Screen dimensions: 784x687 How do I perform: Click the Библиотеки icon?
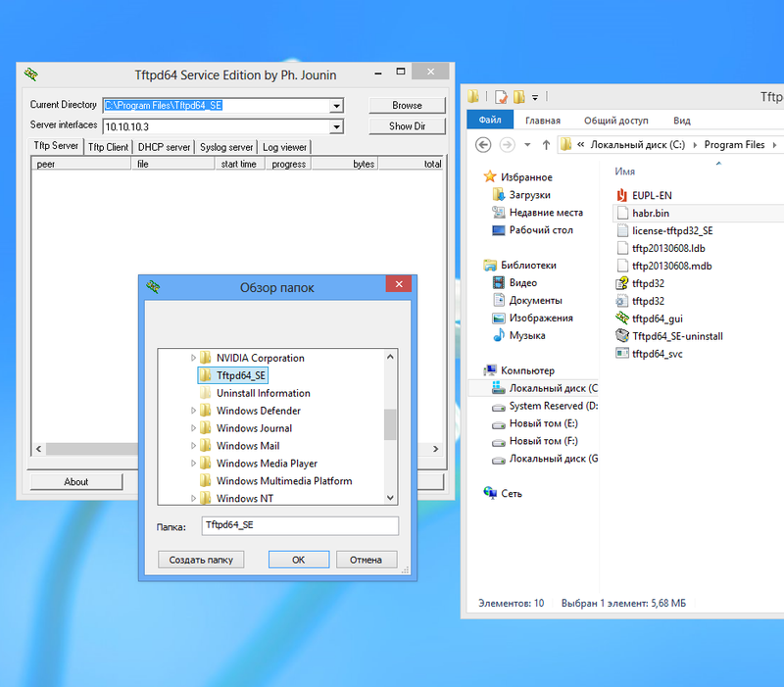click(490, 265)
